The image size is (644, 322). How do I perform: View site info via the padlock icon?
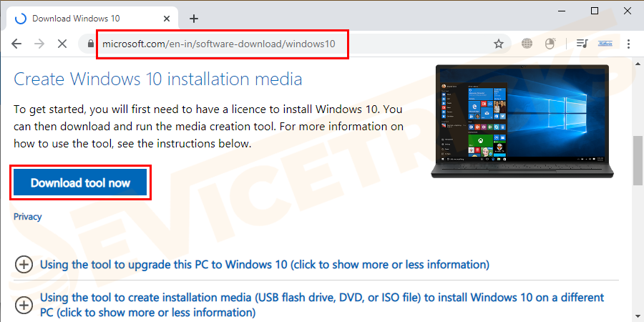tap(91, 44)
